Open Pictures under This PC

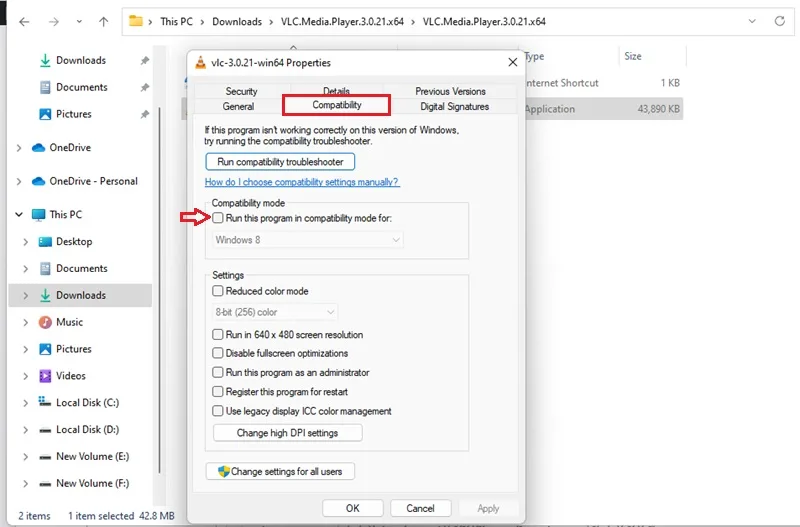pos(73,349)
